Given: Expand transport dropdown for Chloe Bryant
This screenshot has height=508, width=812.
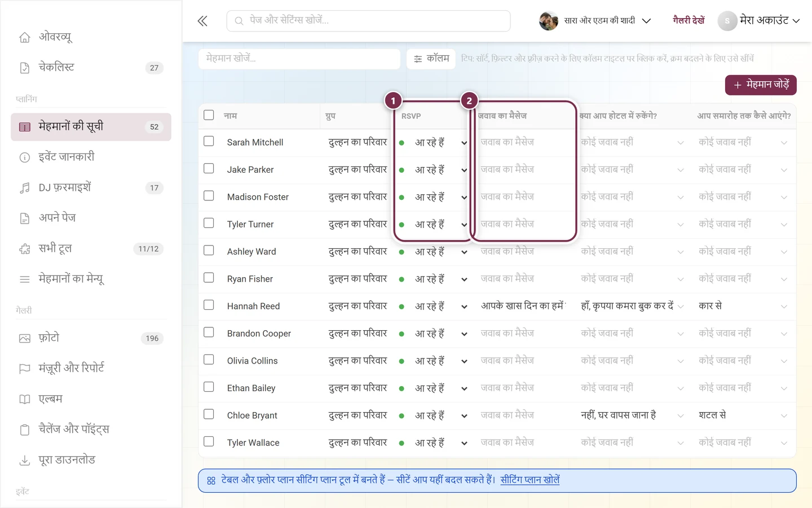Looking at the screenshot, I should coord(784,416).
